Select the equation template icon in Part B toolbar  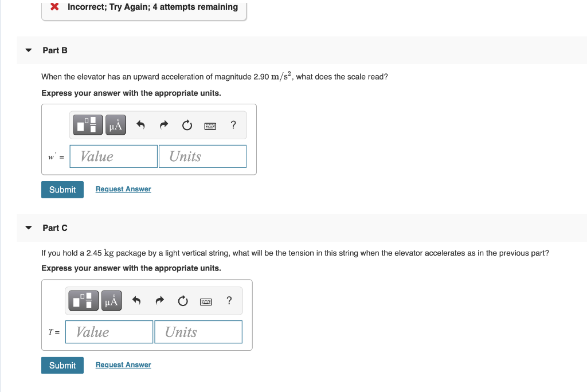pyautogui.click(x=87, y=125)
